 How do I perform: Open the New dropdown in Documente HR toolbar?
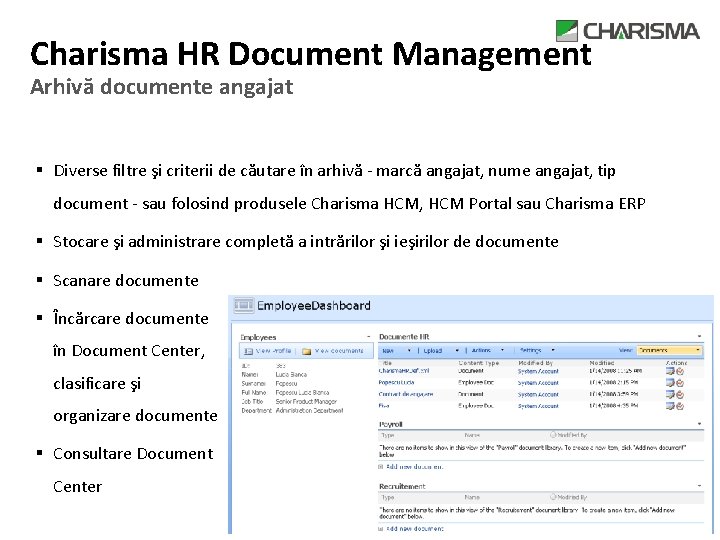(x=396, y=350)
